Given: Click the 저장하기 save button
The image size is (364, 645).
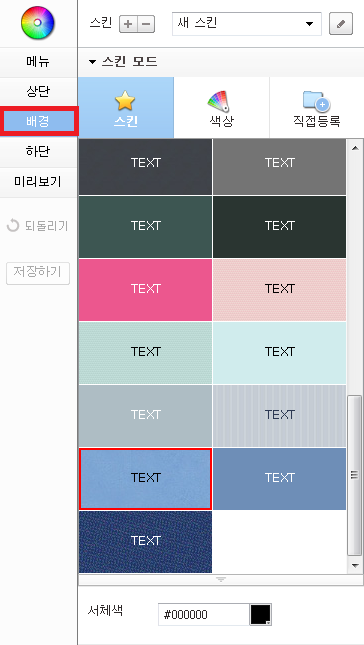Looking at the screenshot, I should pos(38,273).
